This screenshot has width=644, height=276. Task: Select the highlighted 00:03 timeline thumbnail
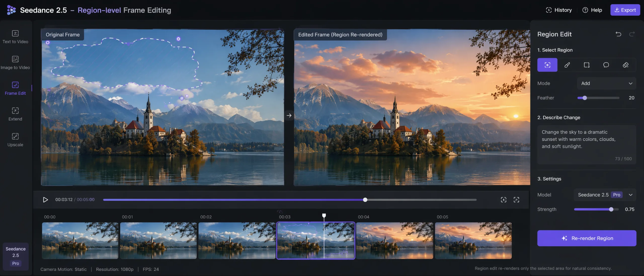[316, 241]
